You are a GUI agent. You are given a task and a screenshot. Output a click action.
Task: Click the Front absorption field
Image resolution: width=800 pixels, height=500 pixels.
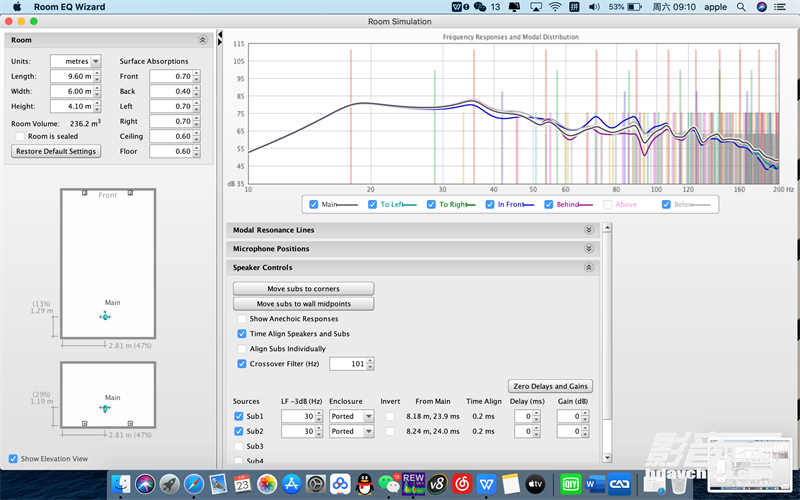tap(171, 76)
